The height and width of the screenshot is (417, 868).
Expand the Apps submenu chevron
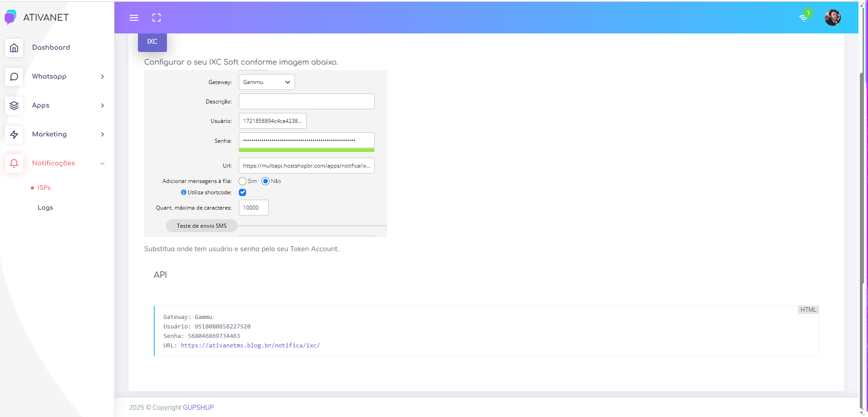coord(103,105)
